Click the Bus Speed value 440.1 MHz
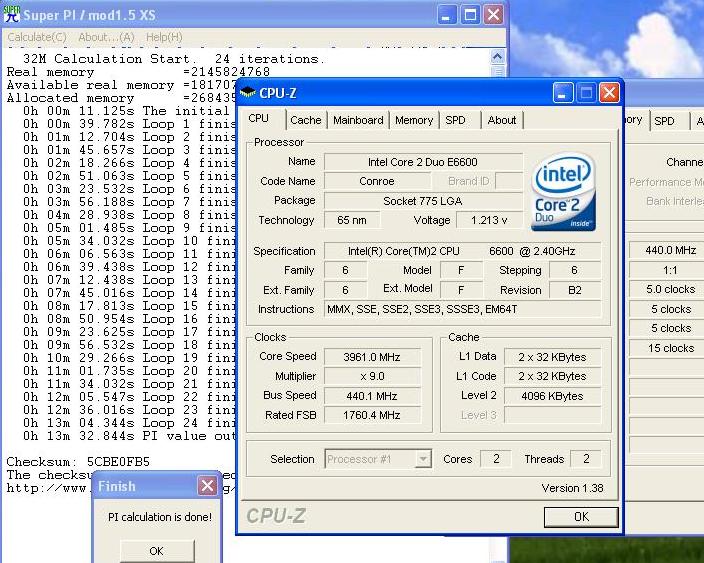704x563 pixels. coord(372,396)
